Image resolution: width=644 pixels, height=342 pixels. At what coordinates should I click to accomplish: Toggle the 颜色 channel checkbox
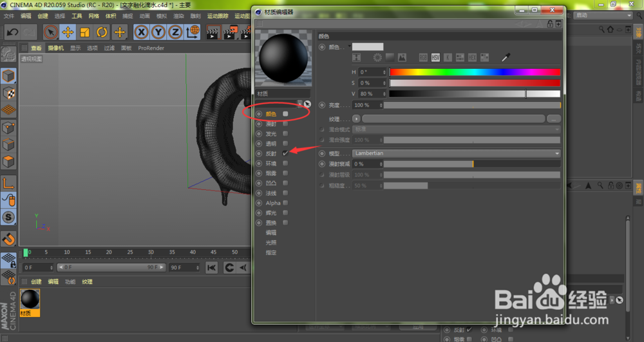[x=285, y=114]
